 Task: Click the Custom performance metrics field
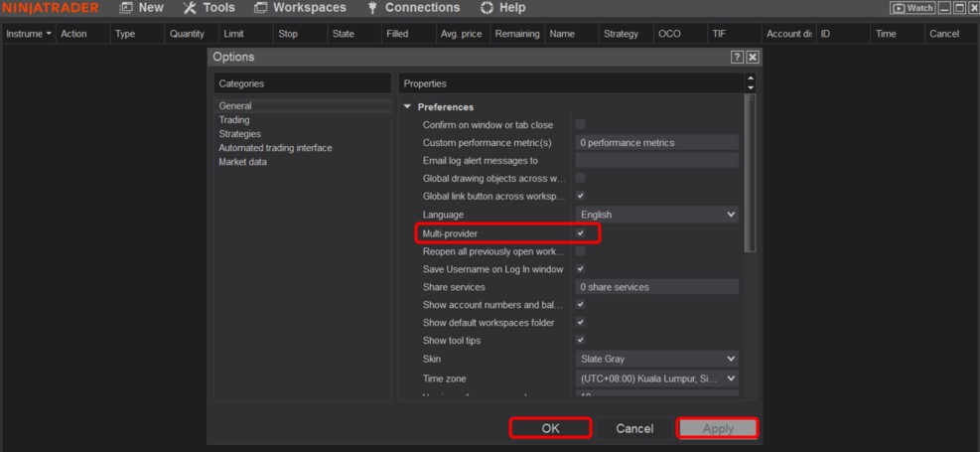point(657,142)
